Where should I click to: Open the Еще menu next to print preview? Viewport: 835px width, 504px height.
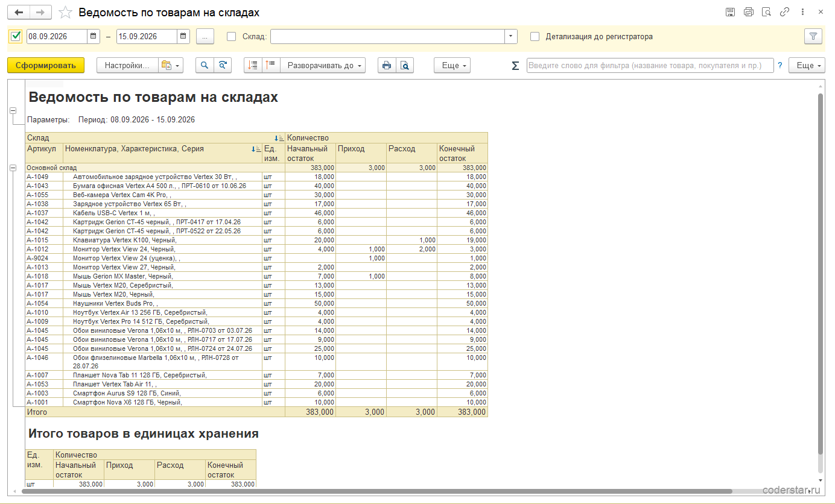pyautogui.click(x=452, y=66)
